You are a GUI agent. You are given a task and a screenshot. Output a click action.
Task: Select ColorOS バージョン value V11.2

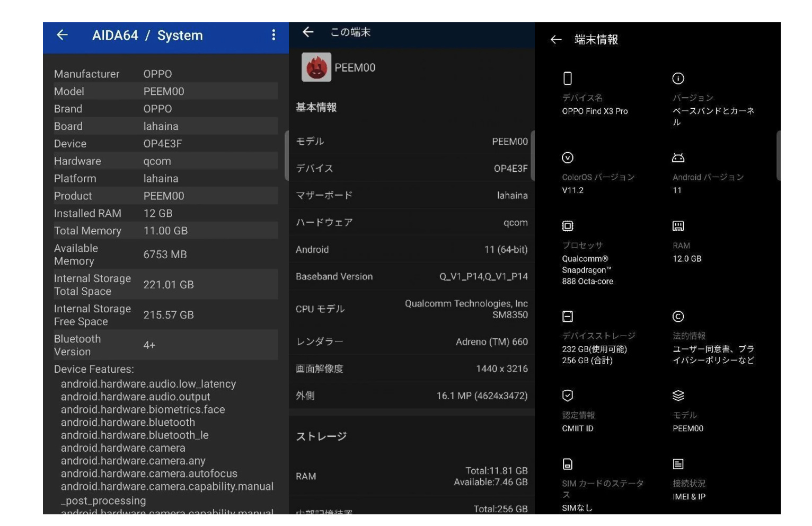click(x=573, y=190)
